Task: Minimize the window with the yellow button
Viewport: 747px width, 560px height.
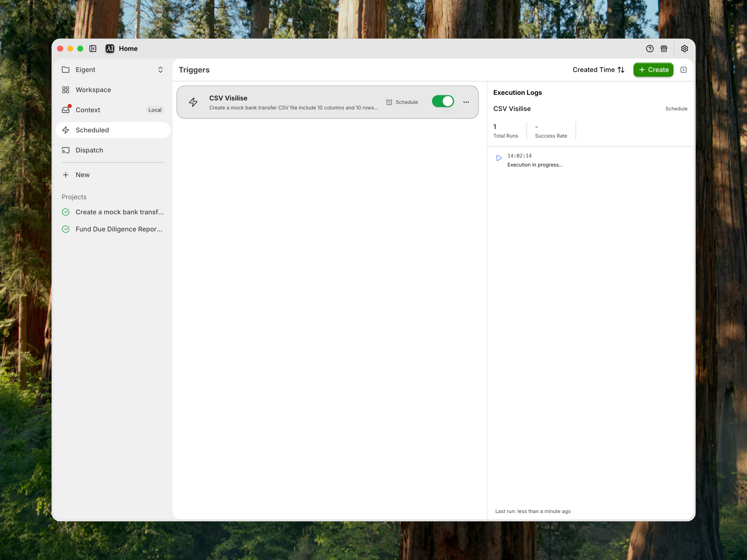Action: coord(70,49)
